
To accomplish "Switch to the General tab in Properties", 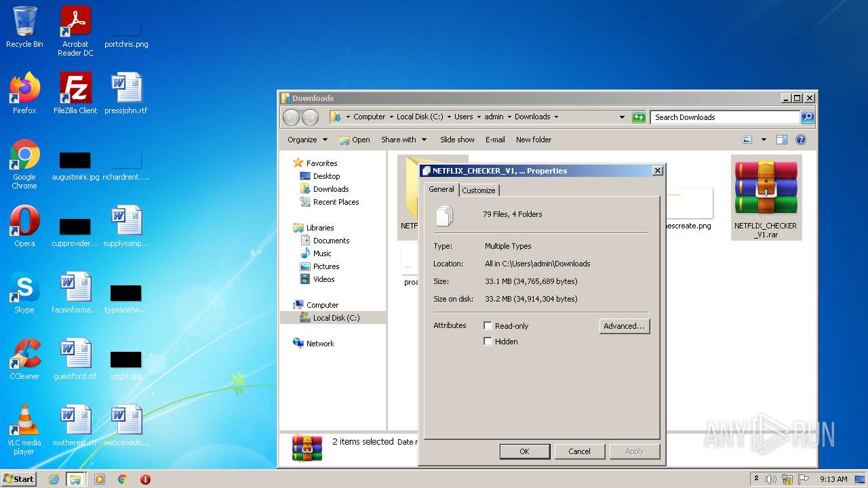I will click(x=441, y=189).
